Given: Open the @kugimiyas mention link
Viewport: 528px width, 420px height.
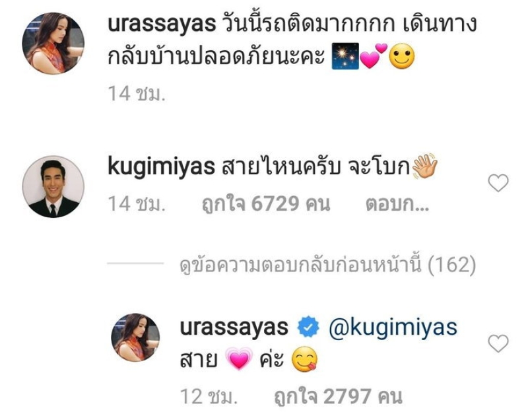Looking at the screenshot, I should point(393,328).
